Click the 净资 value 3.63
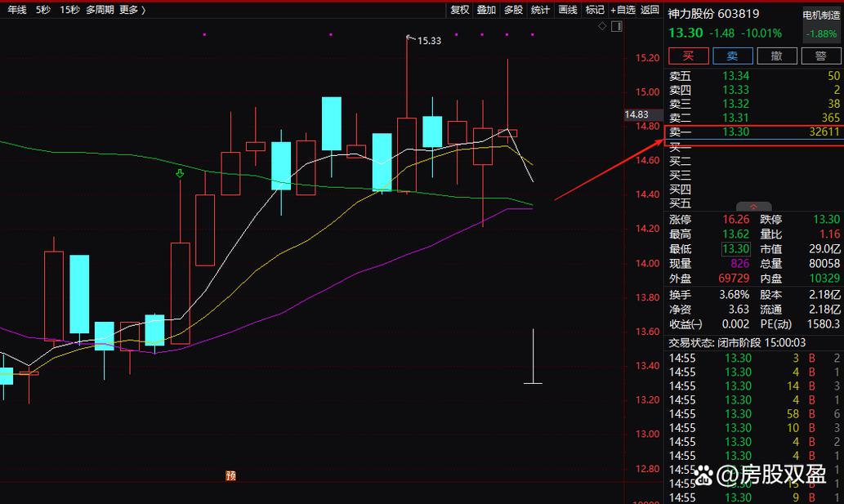This screenshot has height=504, width=844. pyautogui.click(x=739, y=310)
